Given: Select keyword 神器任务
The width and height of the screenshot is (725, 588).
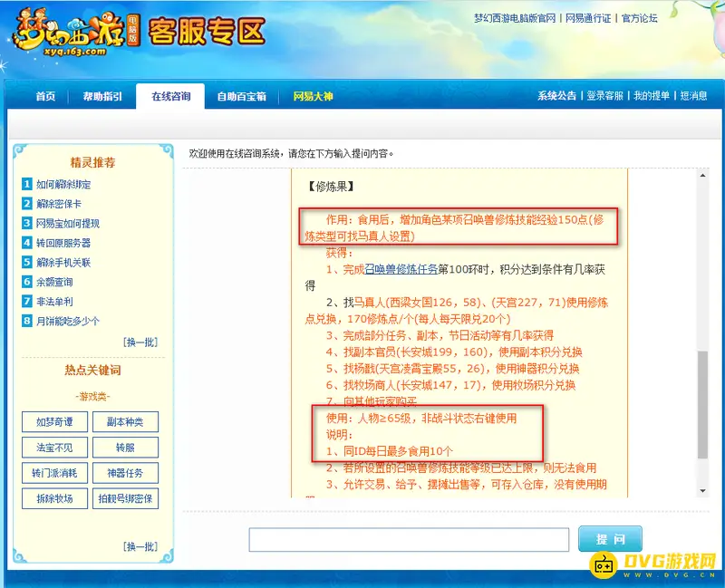Looking at the screenshot, I should [x=125, y=473].
